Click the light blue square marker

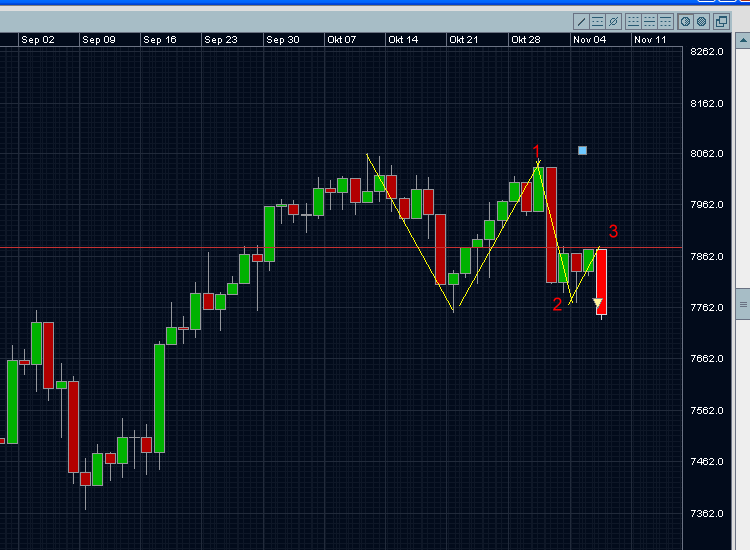[582, 151]
